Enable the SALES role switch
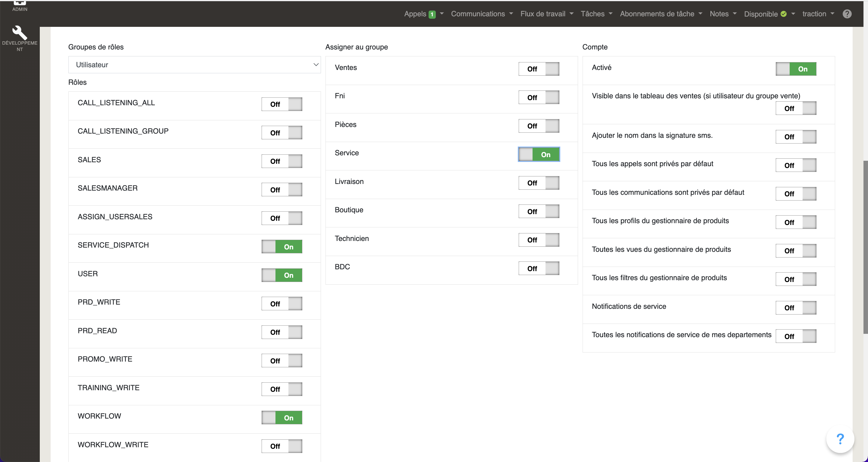 (282, 161)
